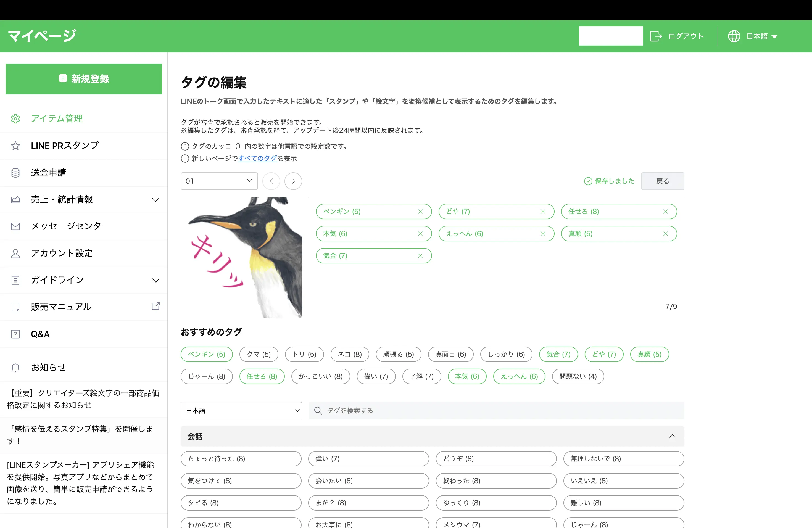Viewport: 812px width, 528px height.
Task: Remove the 任せる (8) tag with X
Action: click(665, 212)
